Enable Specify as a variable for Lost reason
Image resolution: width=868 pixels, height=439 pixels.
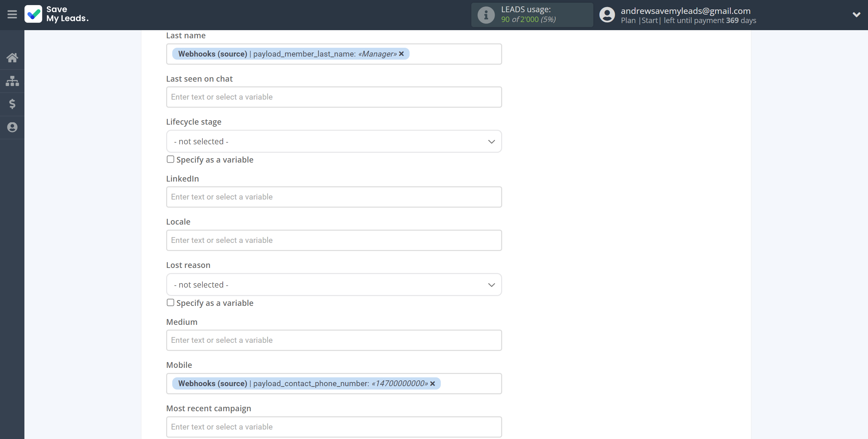[x=170, y=302]
